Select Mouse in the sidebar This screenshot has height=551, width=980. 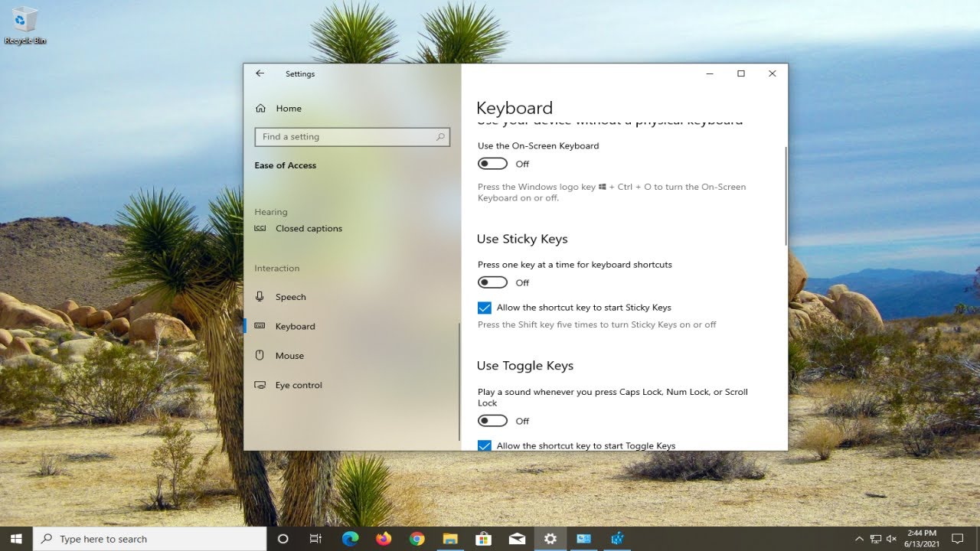tap(289, 355)
